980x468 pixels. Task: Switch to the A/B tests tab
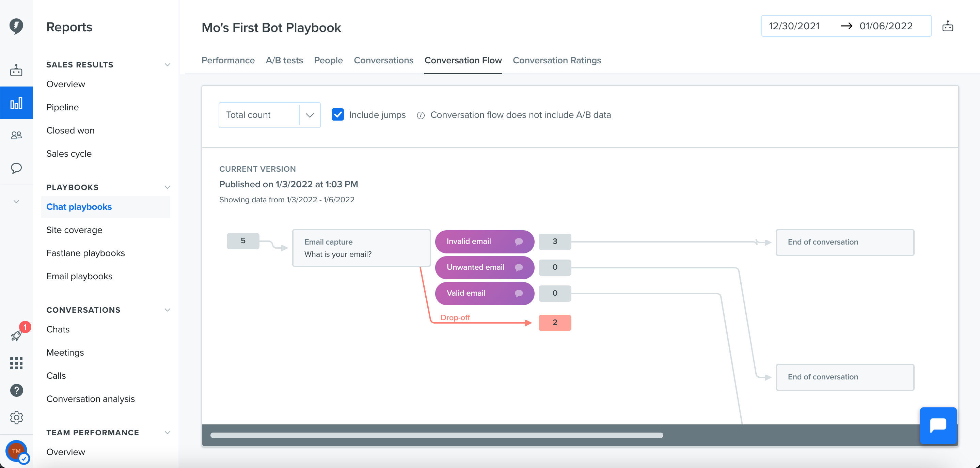point(284,61)
